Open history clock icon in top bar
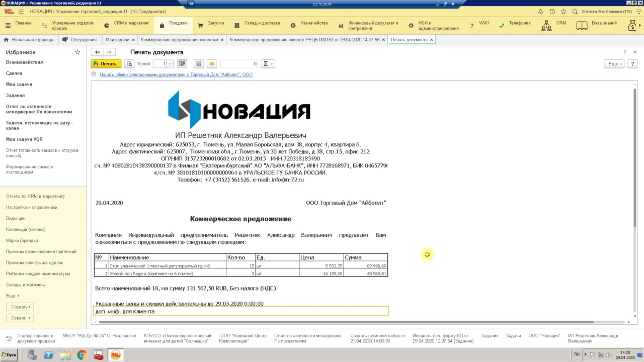The width and height of the screenshot is (644, 362). click(x=552, y=12)
